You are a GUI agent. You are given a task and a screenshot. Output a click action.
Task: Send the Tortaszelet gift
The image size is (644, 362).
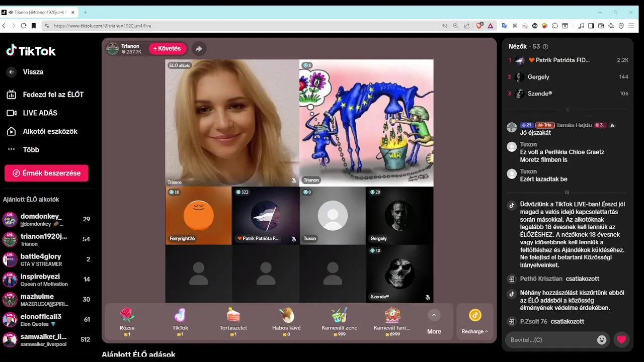(233, 322)
